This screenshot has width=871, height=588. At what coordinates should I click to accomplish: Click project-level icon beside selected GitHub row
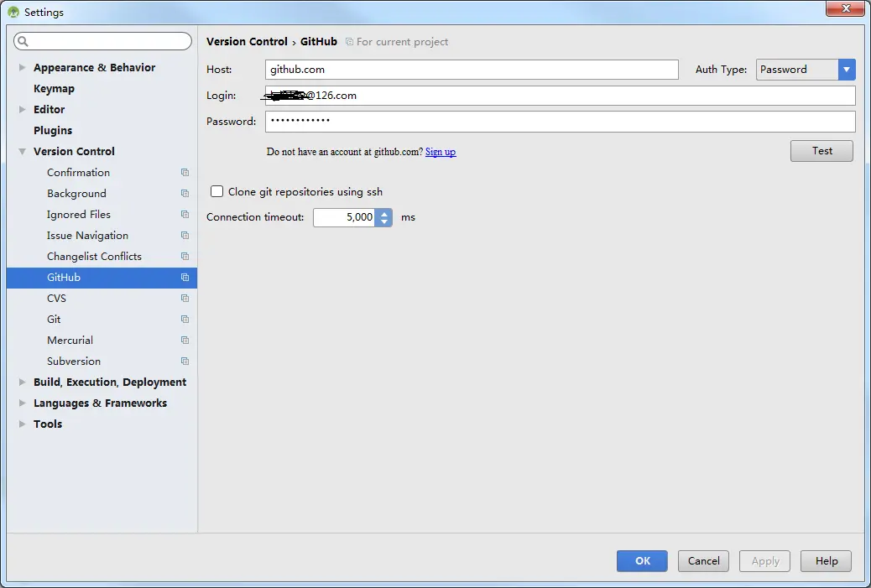coord(185,278)
